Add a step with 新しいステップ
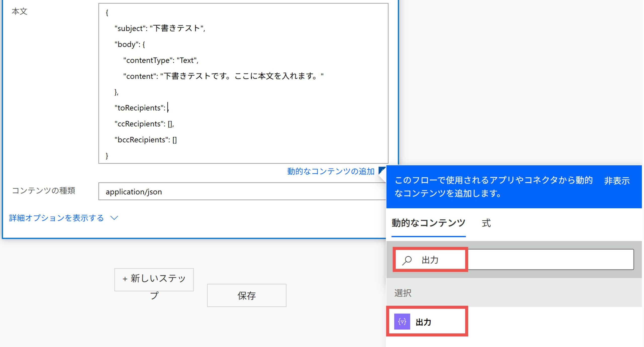The image size is (644, 347). click(x=154, y=279)
